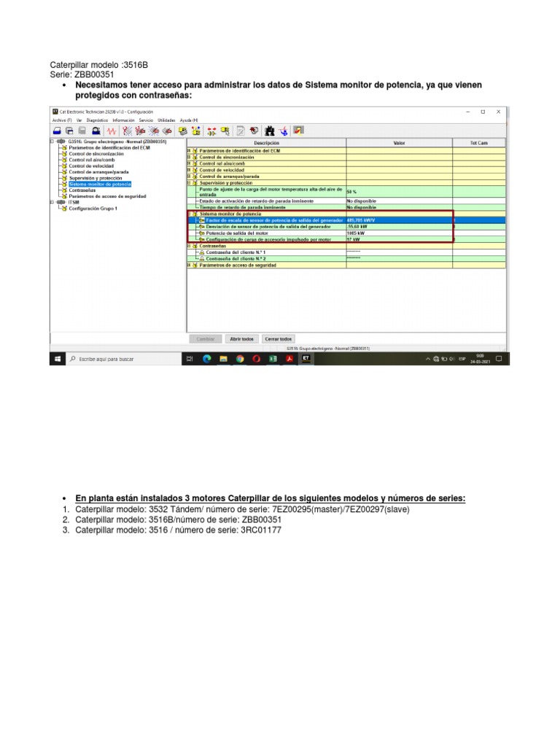Collapse the G3516 Grupo electrógeno tree node

coord(52,142)
